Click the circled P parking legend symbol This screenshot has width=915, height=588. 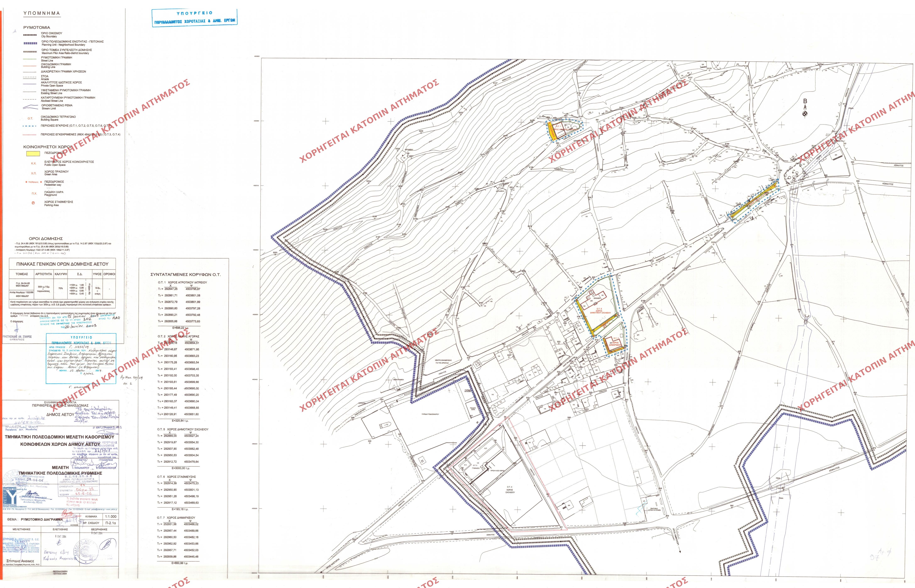tap(33, 203)
